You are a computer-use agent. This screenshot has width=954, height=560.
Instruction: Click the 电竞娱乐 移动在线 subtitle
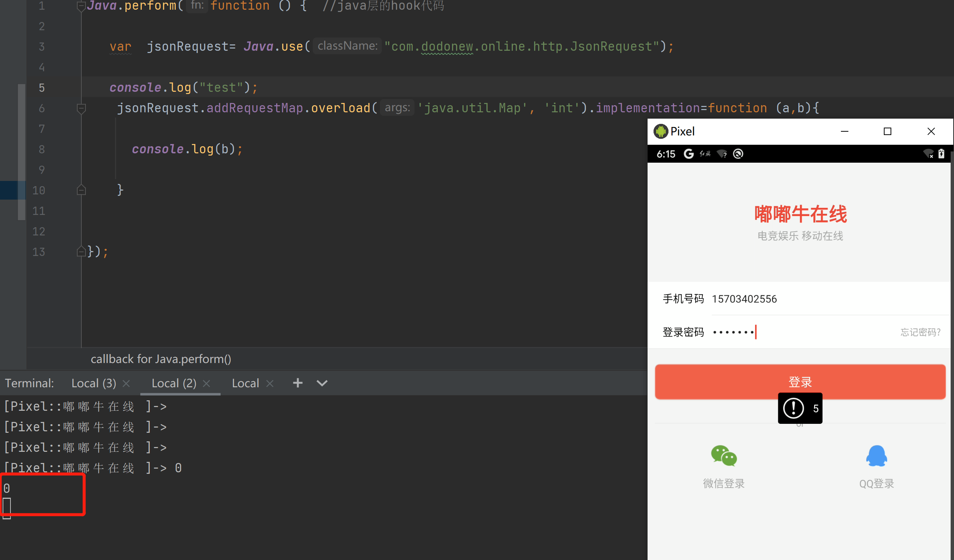tap(800, 236)
